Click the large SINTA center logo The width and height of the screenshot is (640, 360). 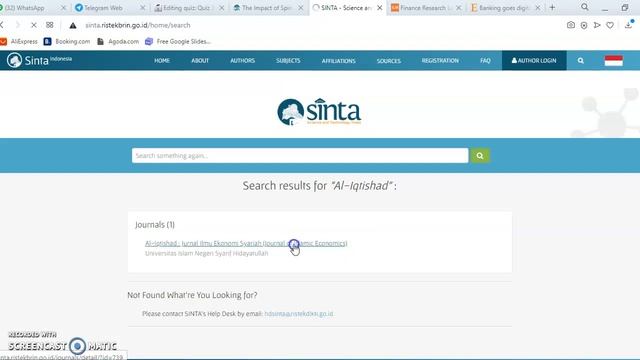(x=319, y=111)
